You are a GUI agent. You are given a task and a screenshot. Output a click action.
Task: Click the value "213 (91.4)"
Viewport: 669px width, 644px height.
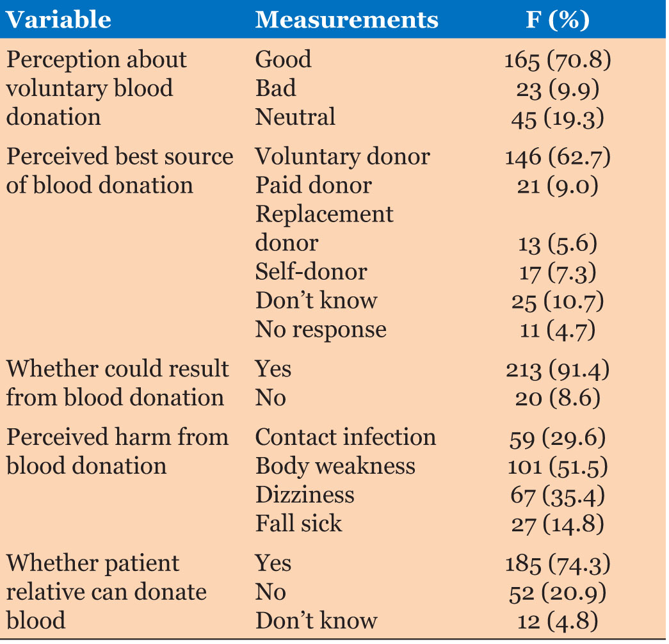[557, 369]
